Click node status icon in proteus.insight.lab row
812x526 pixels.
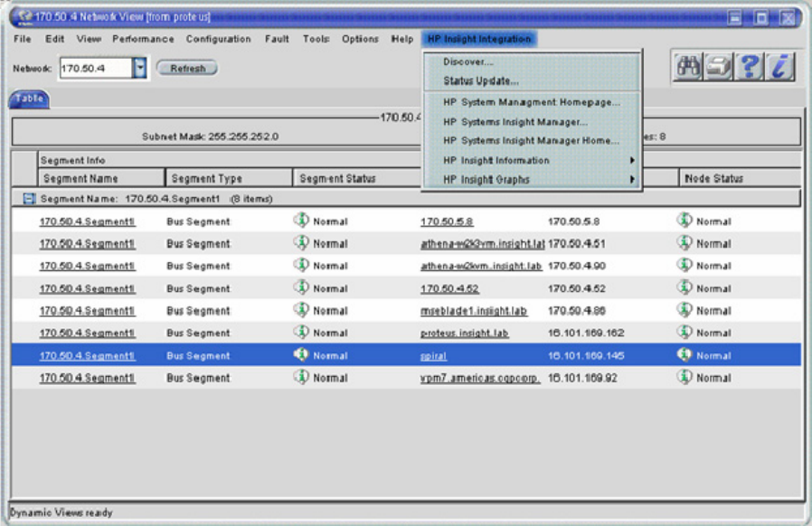(x=685, y=332)
